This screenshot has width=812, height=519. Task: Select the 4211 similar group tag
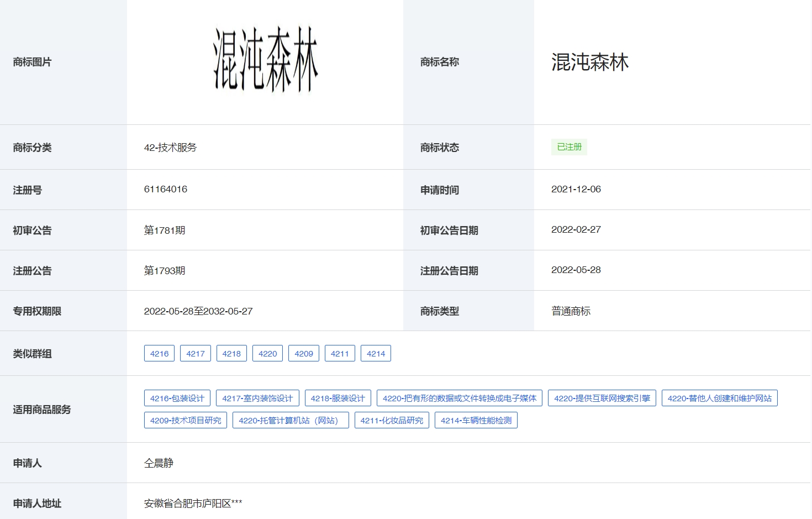click(340, 353)
